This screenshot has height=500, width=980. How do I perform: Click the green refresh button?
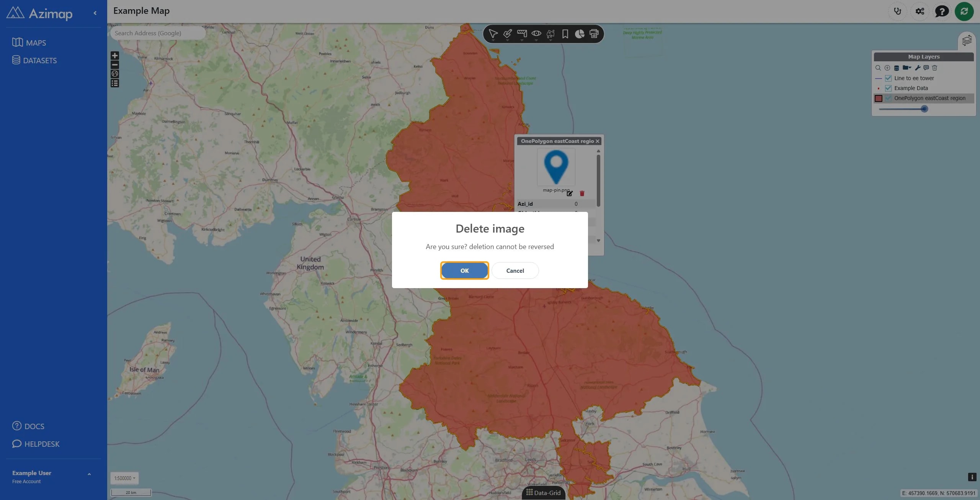pos(964,11)
